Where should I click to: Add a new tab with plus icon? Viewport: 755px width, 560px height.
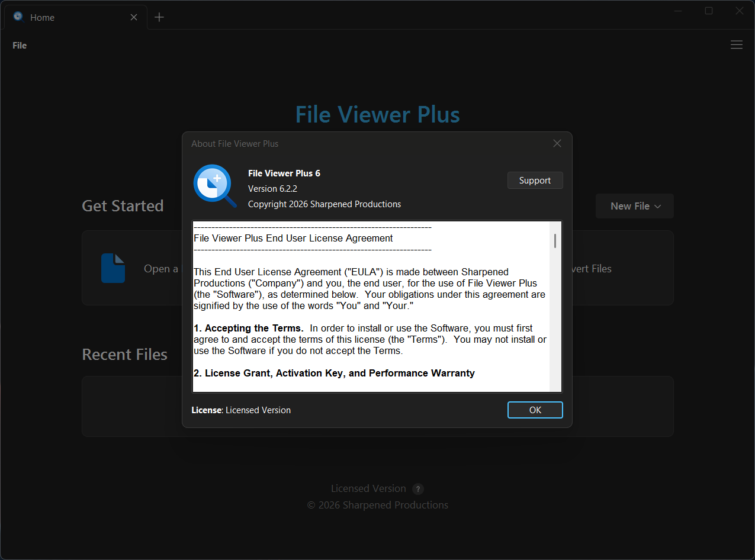pos(159,17)
